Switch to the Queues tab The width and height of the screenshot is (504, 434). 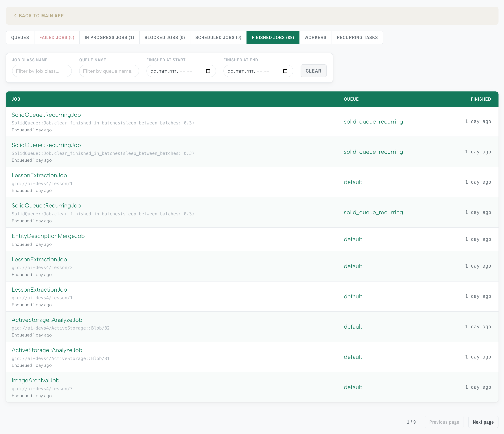pos(20,37)
